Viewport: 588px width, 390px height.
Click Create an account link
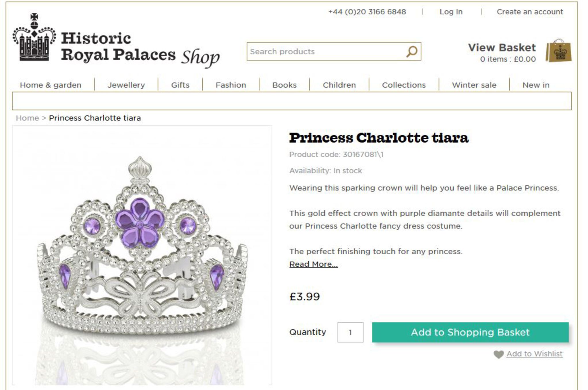point(530,12)
